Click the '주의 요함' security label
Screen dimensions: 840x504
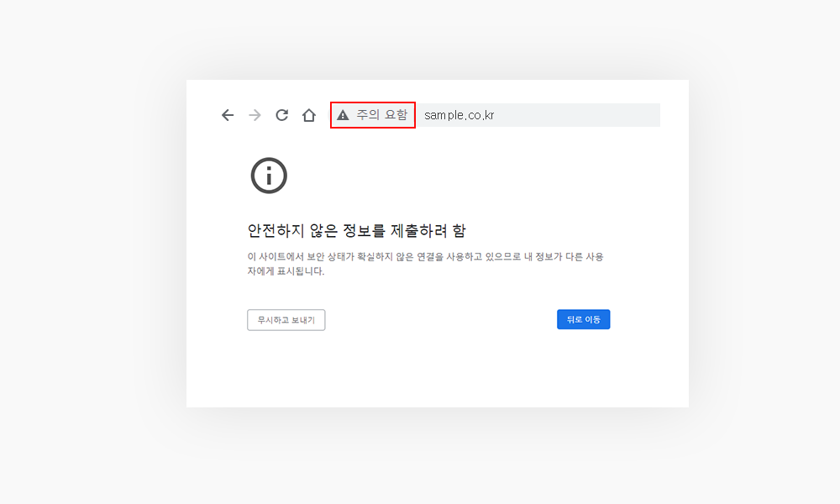tap(382, 114)
